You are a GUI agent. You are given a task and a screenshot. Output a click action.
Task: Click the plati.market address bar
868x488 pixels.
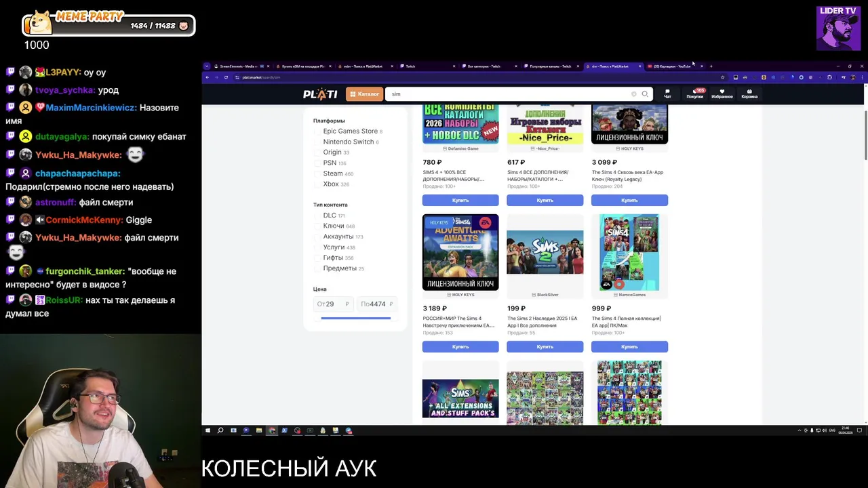(x=475, y=77)
